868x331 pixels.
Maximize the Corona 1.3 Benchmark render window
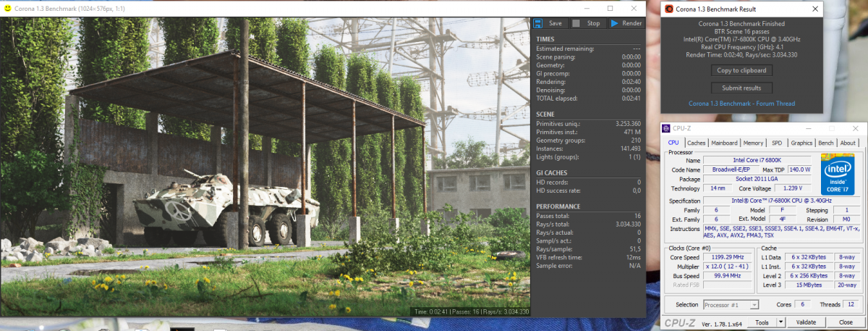610,8
